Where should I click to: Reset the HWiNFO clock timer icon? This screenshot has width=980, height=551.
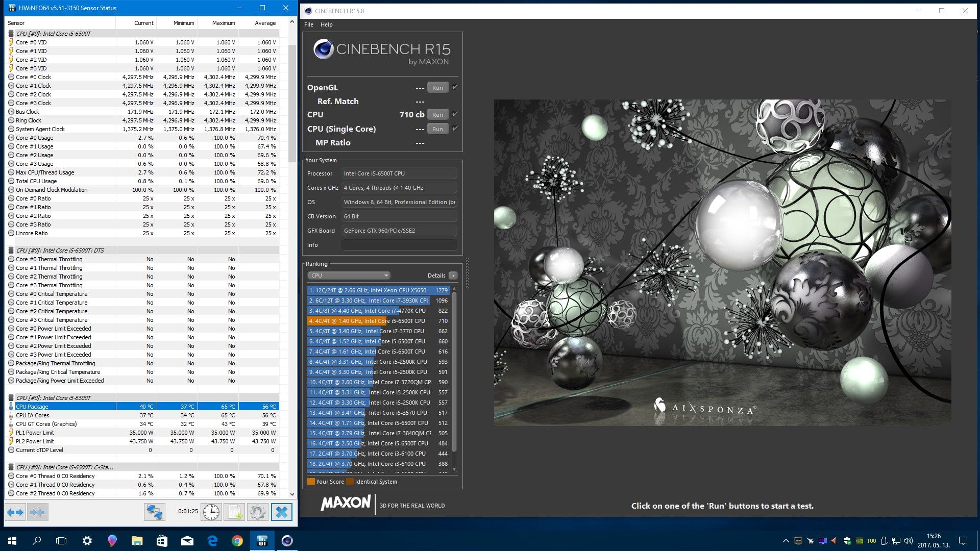coord(211,512)
